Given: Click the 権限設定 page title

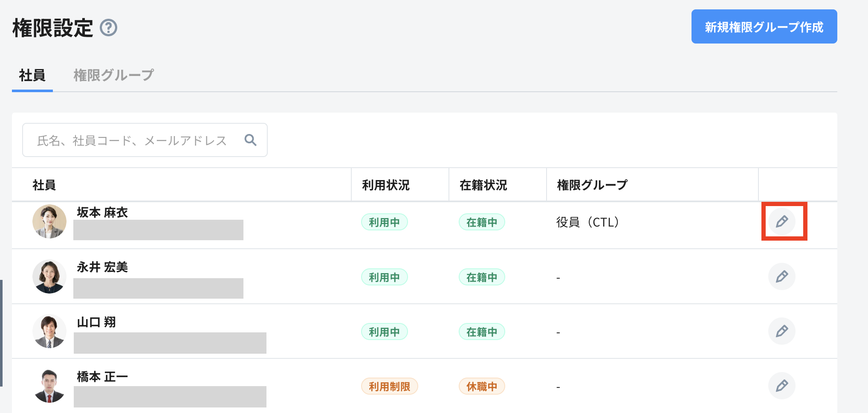Looking at the screenshot, I should 53,28.
